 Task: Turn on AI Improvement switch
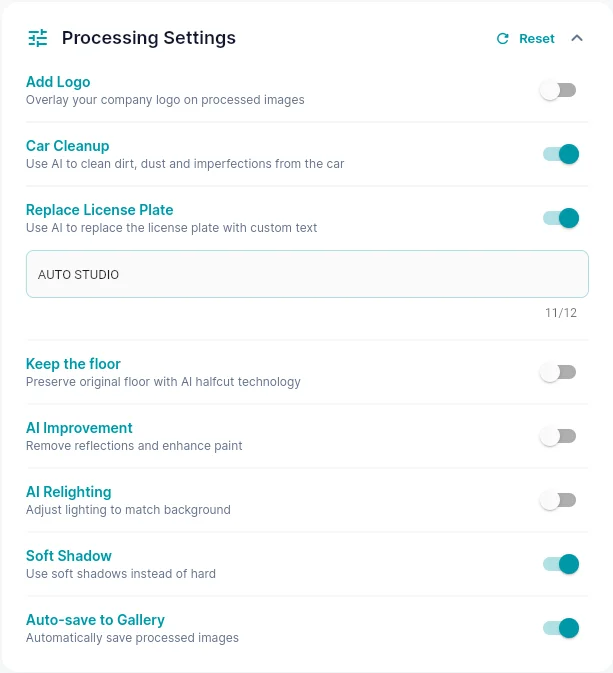pos(558,437)
